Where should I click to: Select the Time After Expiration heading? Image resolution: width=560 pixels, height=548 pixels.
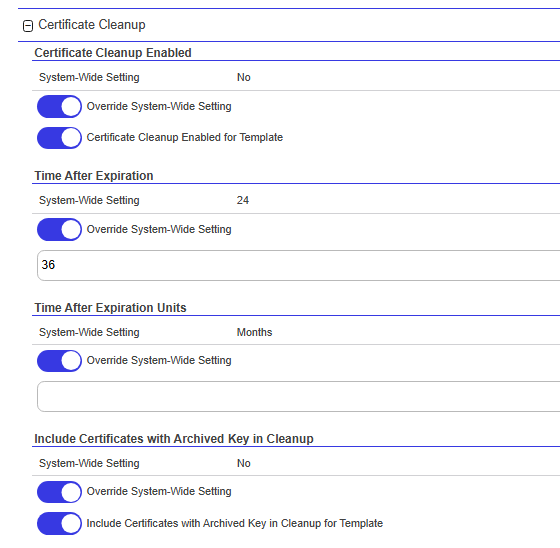click(x=94, y=176)
